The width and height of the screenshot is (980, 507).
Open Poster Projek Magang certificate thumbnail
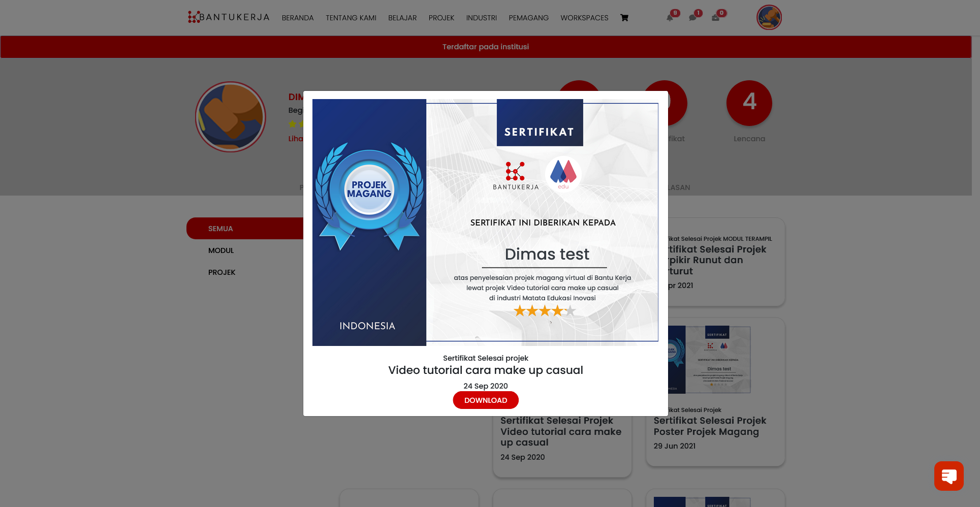pos(710,360)
